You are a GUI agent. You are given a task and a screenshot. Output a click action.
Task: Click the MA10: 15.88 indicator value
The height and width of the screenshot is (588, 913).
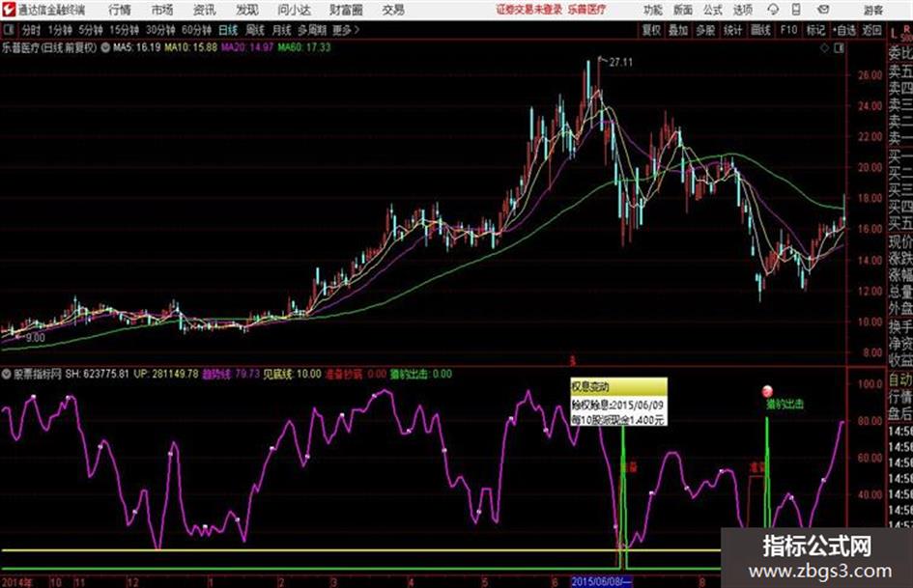(x=190, y=47)
